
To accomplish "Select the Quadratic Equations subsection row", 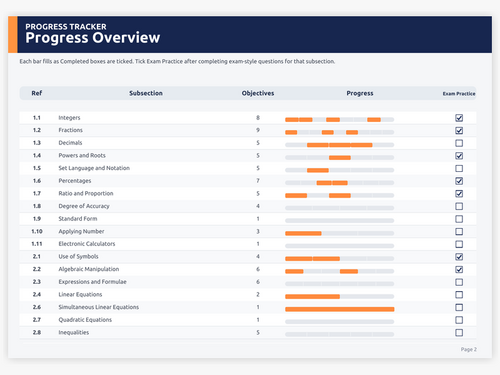I will pos(248,320).
